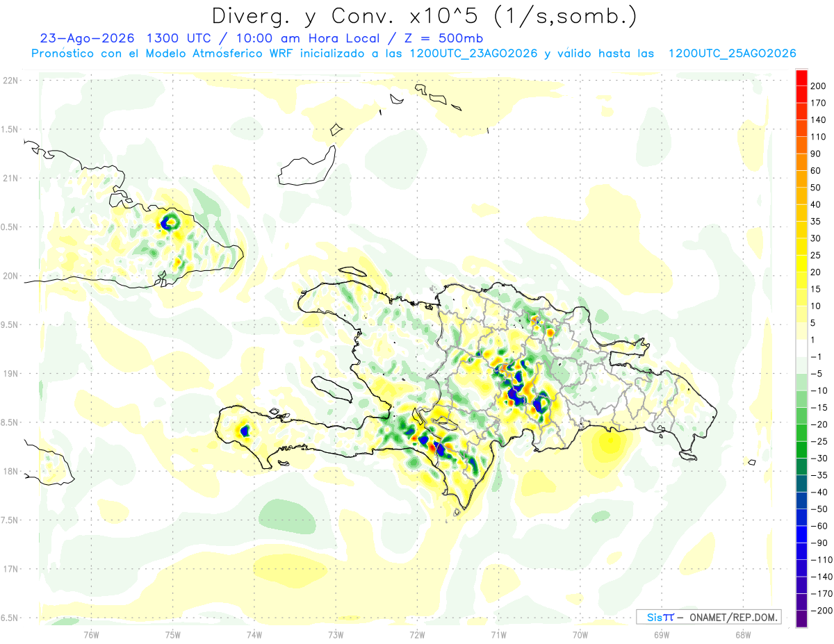
Task: Click the 1.5N latitude label
Action: pos(10,129)
